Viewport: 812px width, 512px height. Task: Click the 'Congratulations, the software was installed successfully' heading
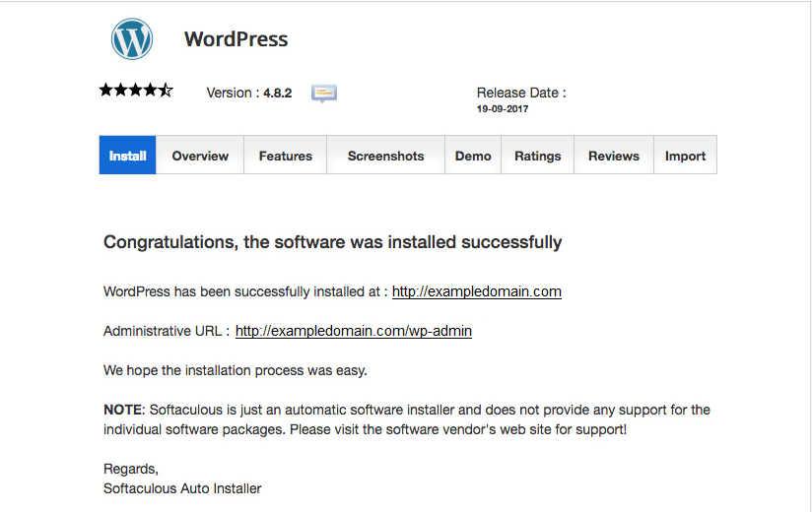pos(332,242)
